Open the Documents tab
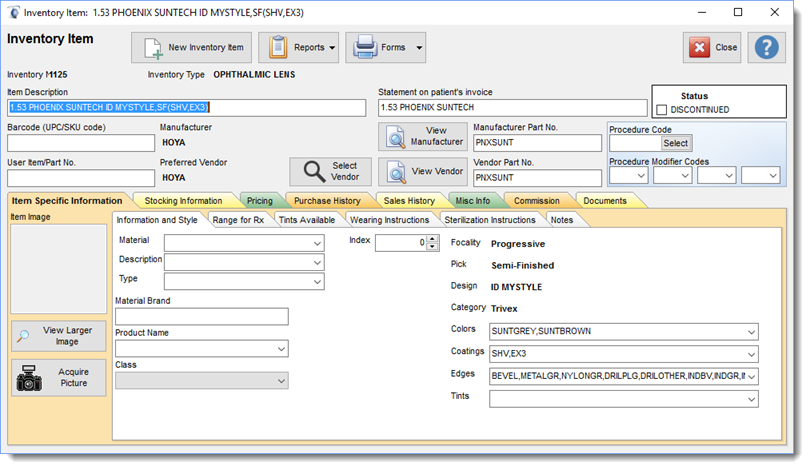 [x=605, y=201]
